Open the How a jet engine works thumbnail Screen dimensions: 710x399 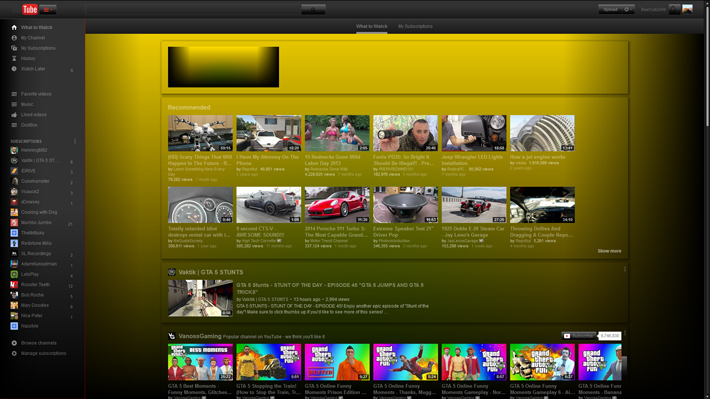(x=542, y=133)
